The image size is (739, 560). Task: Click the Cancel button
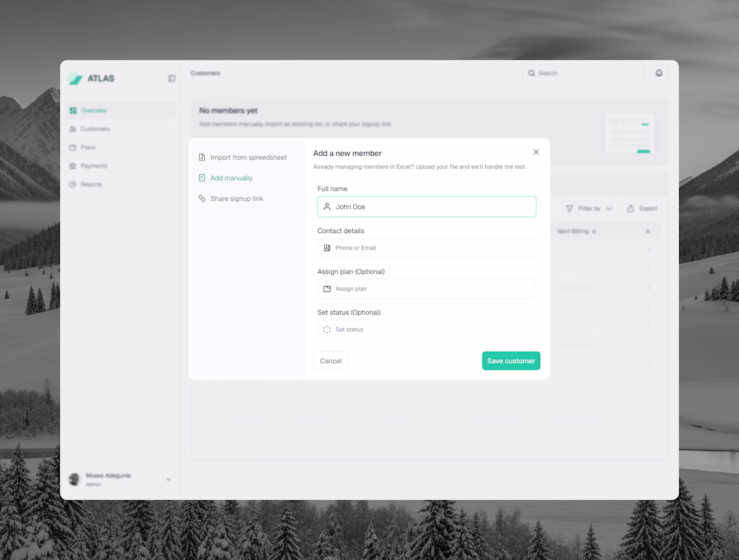point(331,361)
